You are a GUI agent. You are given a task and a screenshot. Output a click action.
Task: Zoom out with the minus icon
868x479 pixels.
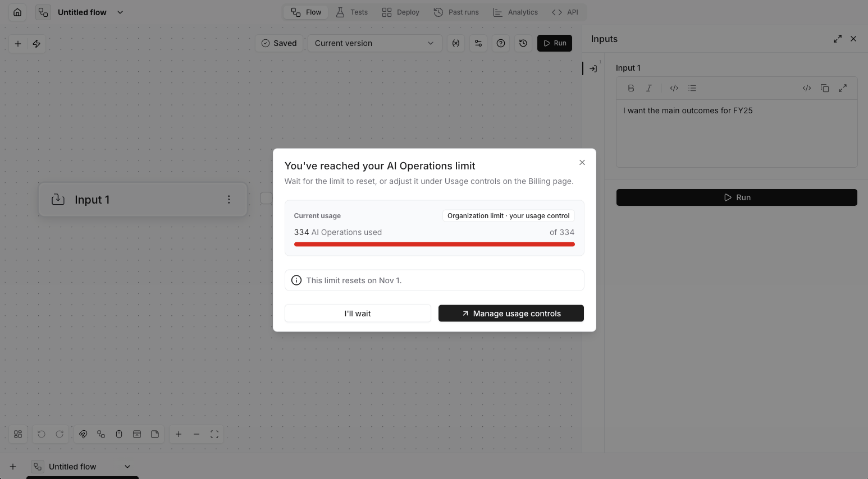click(197, 434)
